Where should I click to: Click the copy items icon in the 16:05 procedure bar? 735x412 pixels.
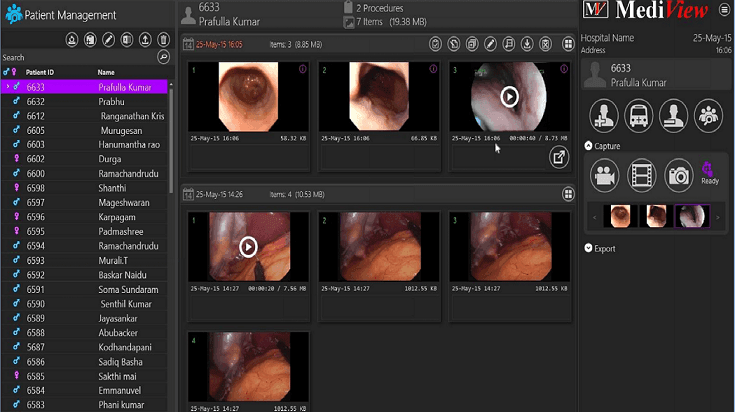click(x=472, y=44)
